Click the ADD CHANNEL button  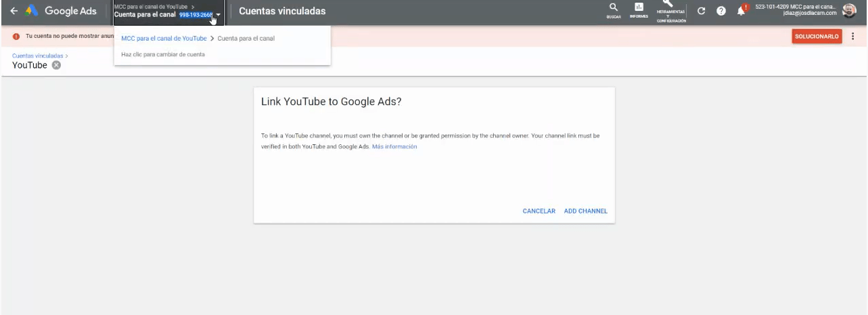point(586,211)
